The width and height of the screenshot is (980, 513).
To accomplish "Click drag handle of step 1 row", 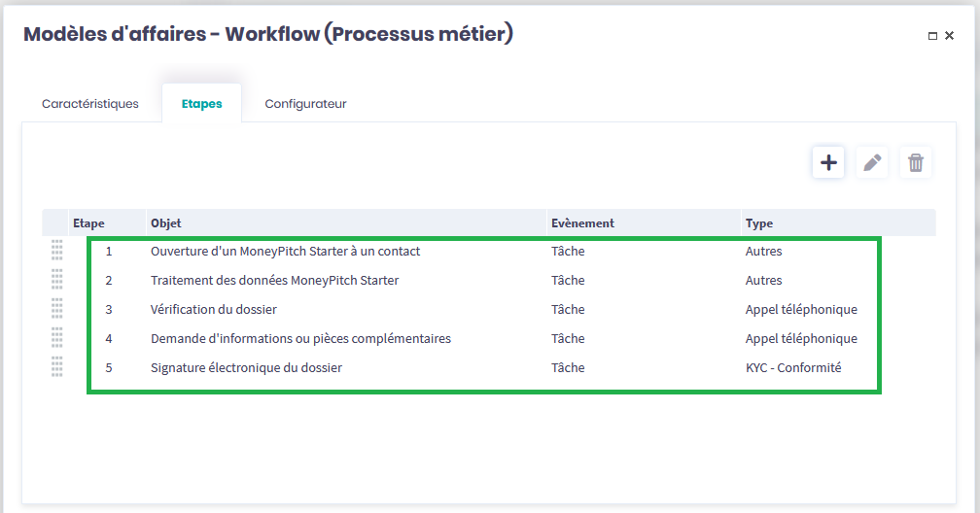I will 56,251.
